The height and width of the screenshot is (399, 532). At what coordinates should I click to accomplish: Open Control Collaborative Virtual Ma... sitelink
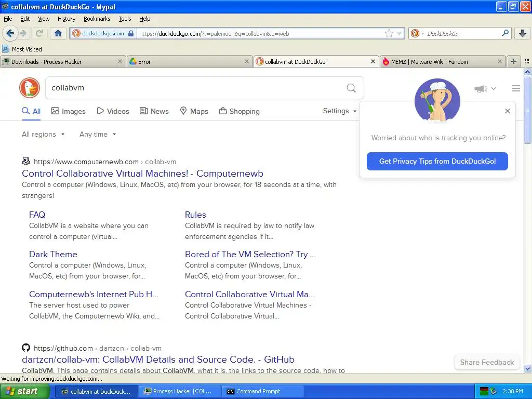point(250,294)
